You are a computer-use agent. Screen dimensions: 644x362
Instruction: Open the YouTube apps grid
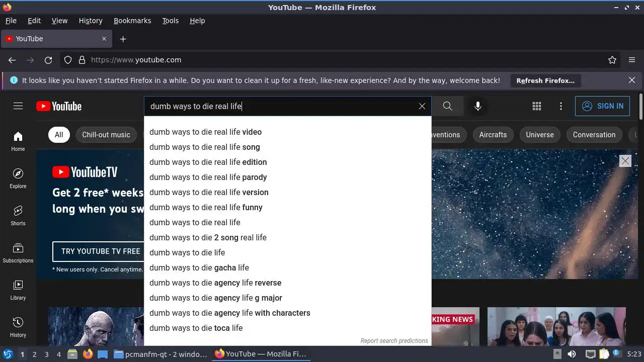tap(537, 106)
